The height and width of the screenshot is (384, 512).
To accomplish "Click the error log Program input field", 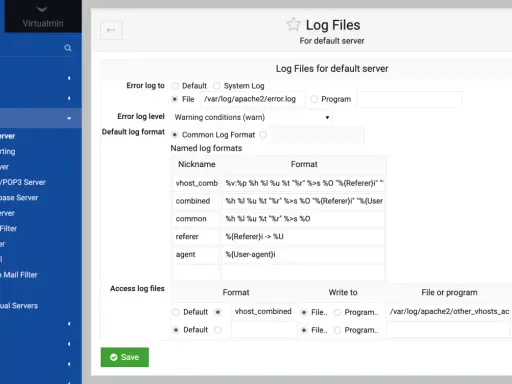I will 409,99.
